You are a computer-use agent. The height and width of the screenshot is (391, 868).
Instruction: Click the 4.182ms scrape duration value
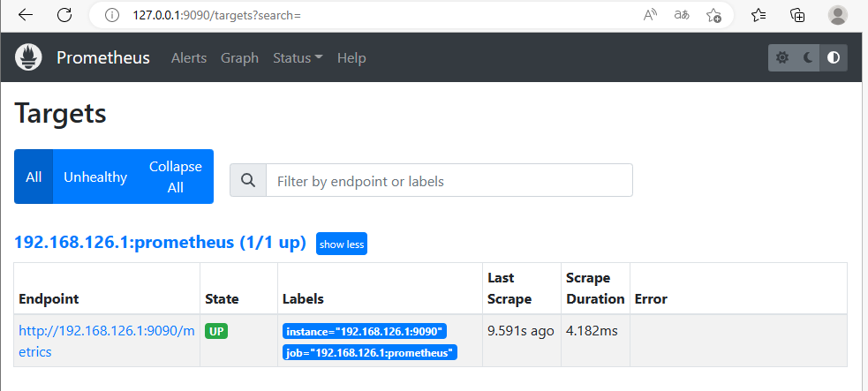pos(592,331)
